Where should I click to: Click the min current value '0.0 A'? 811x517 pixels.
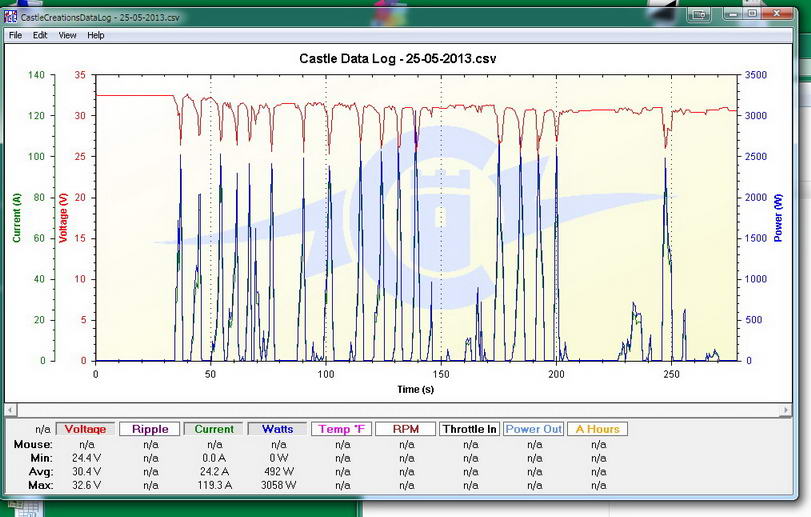[214, 458]
